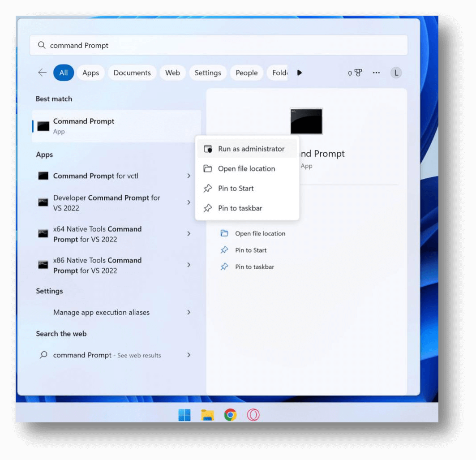
Task: Click inside the search input field
Action: [134, 45]
